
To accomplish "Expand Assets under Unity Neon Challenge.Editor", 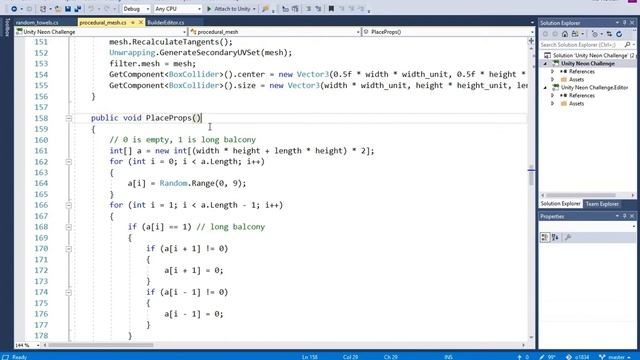I will (552, 104).
